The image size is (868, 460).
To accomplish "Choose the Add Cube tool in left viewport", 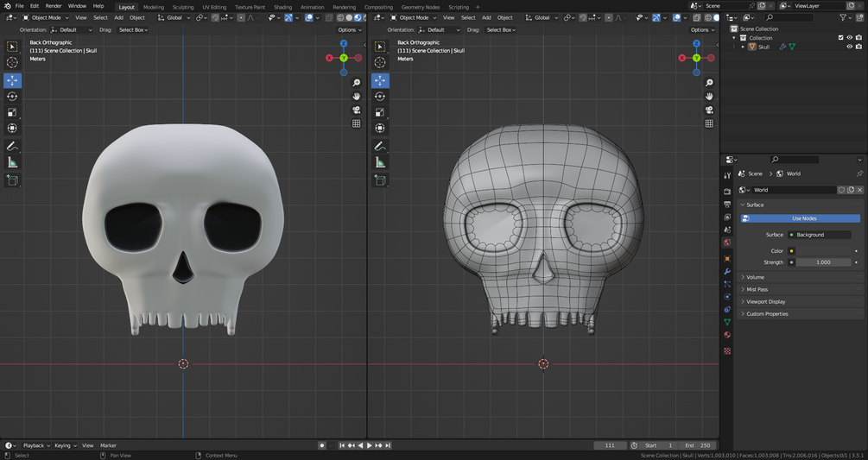I will tap(12, 180).
